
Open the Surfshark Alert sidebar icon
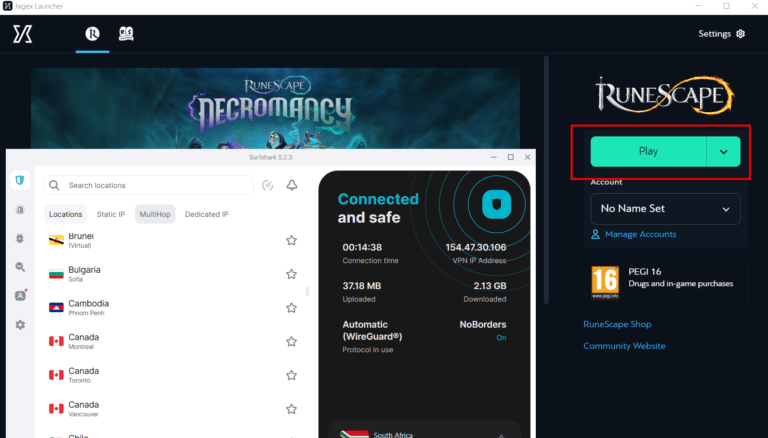[x=20, y=209]
